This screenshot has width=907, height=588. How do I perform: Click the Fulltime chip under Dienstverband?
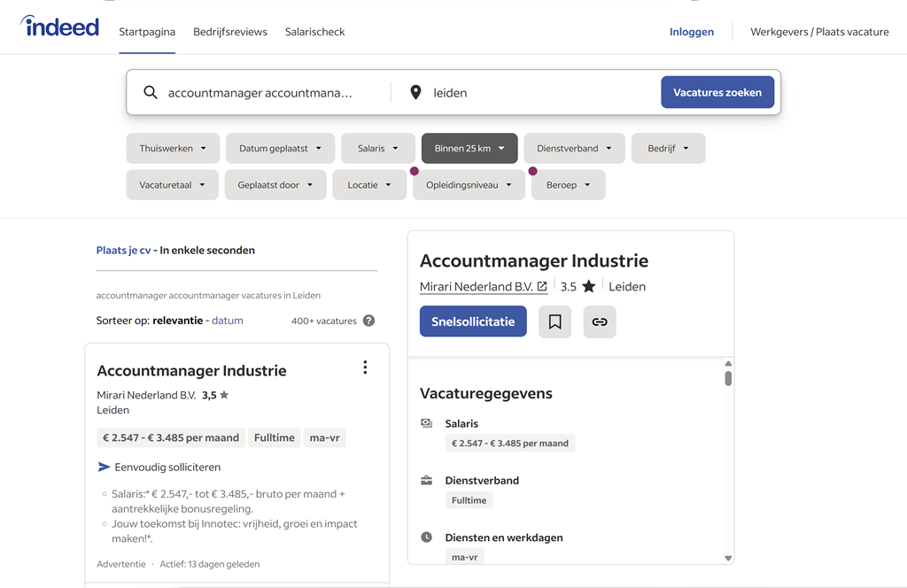[x=469, y=500]
